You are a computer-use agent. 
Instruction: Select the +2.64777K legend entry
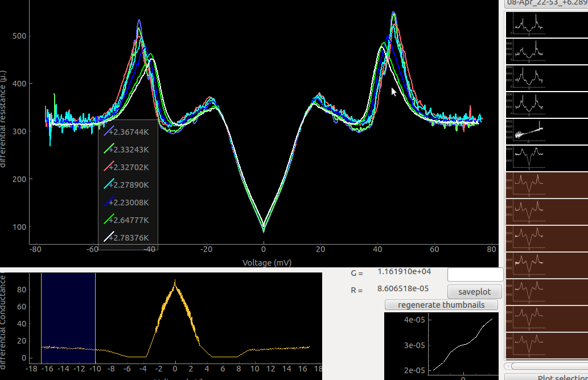126,220
